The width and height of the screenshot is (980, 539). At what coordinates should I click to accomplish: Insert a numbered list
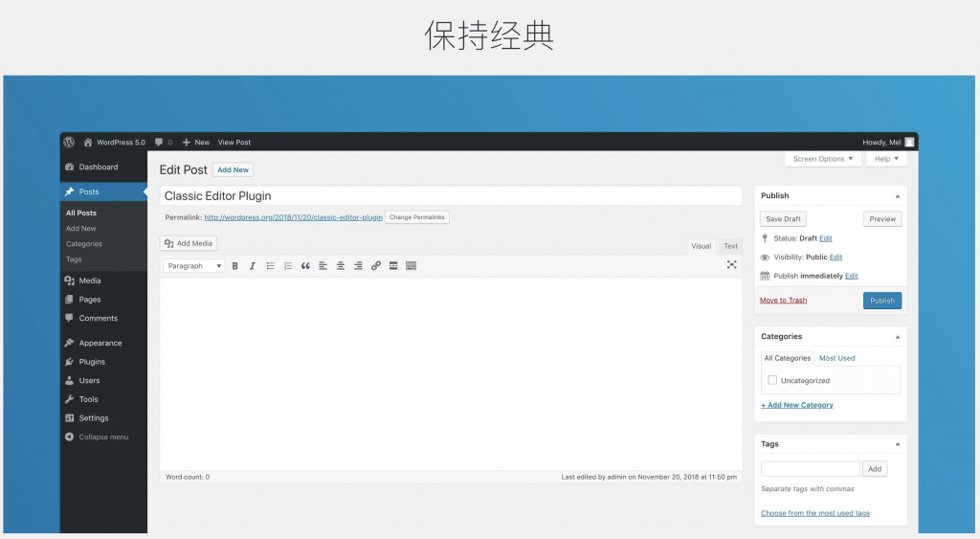point(288,266)
